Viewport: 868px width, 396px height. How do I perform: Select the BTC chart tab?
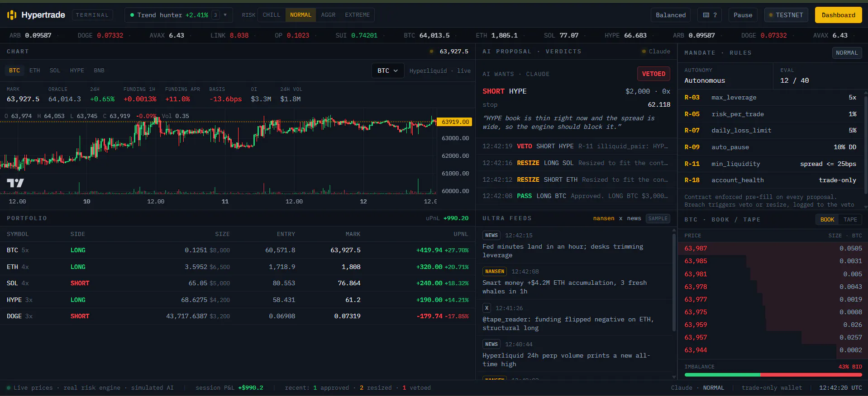[x=14, y=71]
